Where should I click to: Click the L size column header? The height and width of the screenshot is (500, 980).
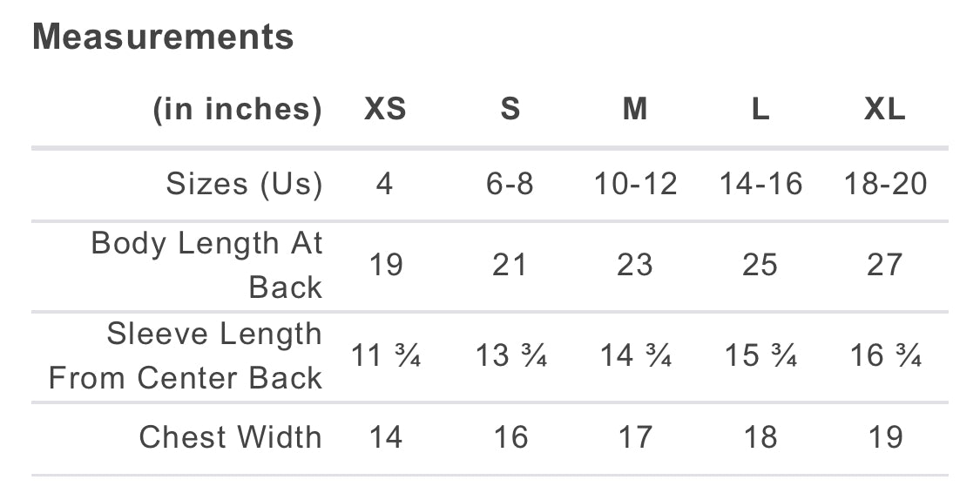pos(760,109)
